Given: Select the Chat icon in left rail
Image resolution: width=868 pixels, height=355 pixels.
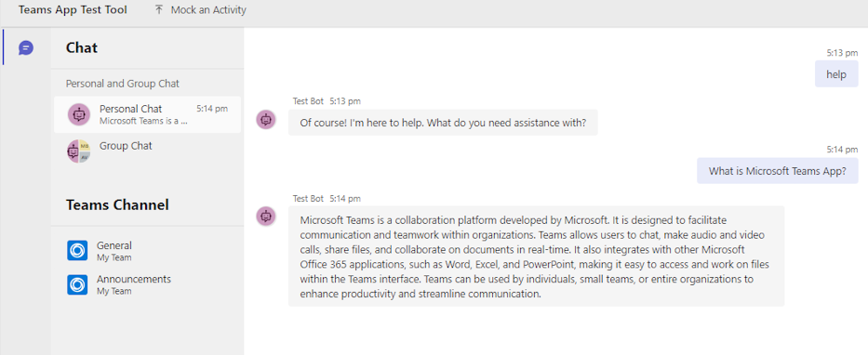Looking at the screenshot, I should pyautogui.click(x=26, y=48).
